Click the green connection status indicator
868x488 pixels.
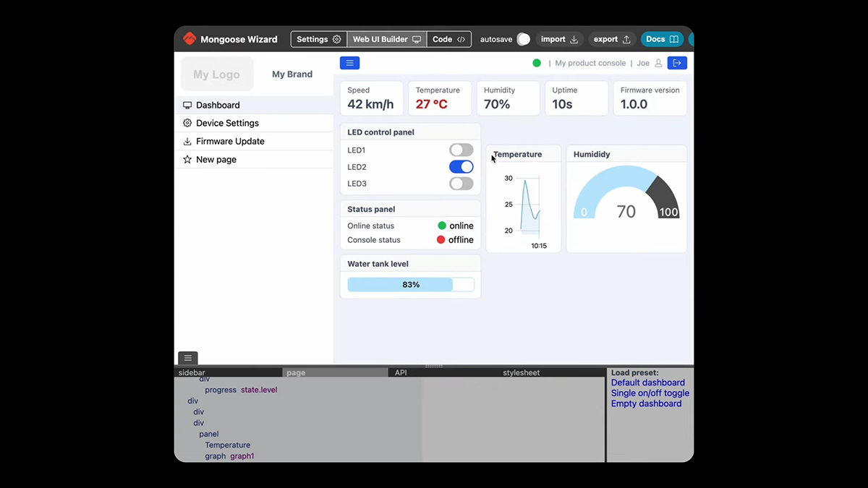tap(537, 63)
